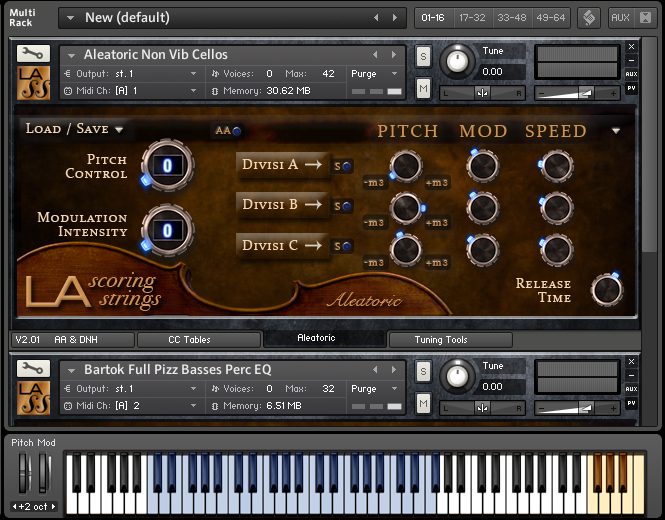Click Tune knob of Aleatoric Cellos
This screenshot has height=520, width=665.
tap(457, 61)
